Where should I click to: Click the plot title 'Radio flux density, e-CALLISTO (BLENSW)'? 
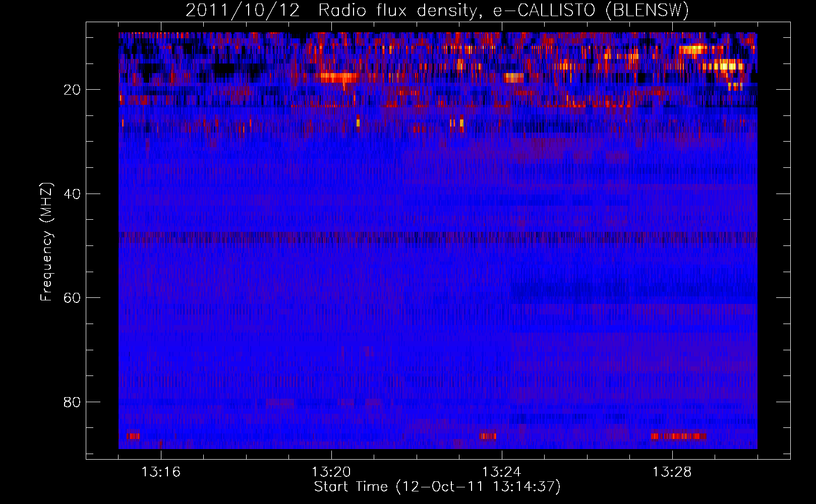[x=503, y=11]
